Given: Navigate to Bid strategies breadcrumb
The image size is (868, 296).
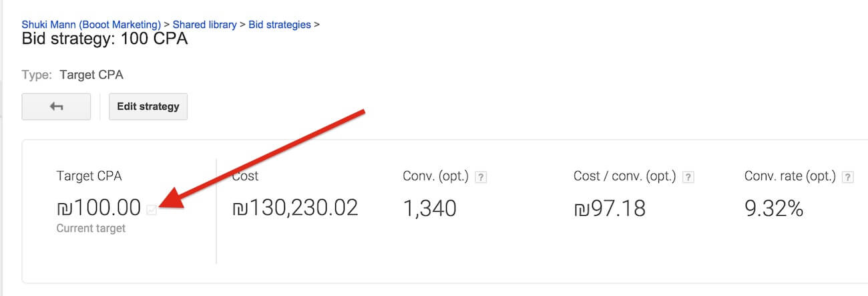Looking at the screenshot, I should pyautogui.click(x=280, y=25).
